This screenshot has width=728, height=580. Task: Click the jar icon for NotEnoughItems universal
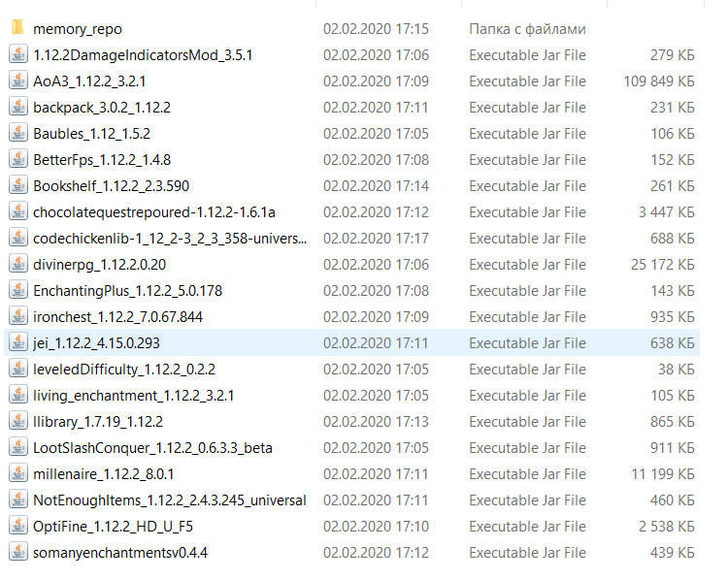(x=18, y=499)
